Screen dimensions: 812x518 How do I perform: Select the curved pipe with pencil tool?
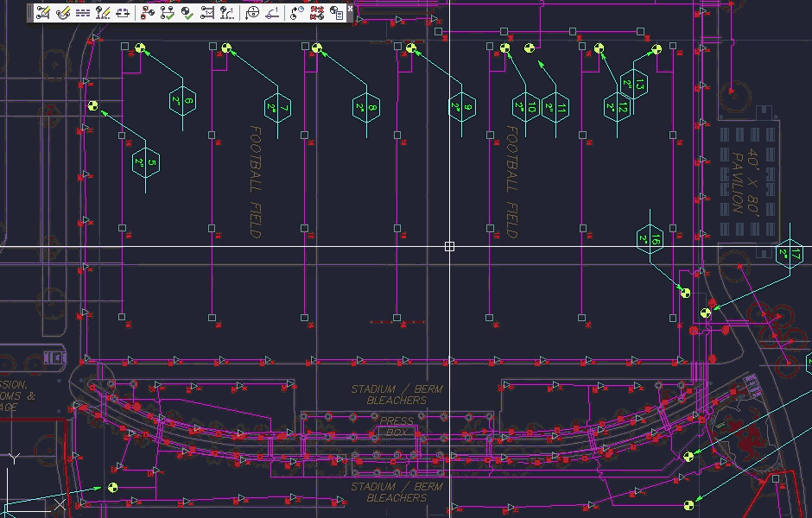pyautogui.click(x=63, y=13)
